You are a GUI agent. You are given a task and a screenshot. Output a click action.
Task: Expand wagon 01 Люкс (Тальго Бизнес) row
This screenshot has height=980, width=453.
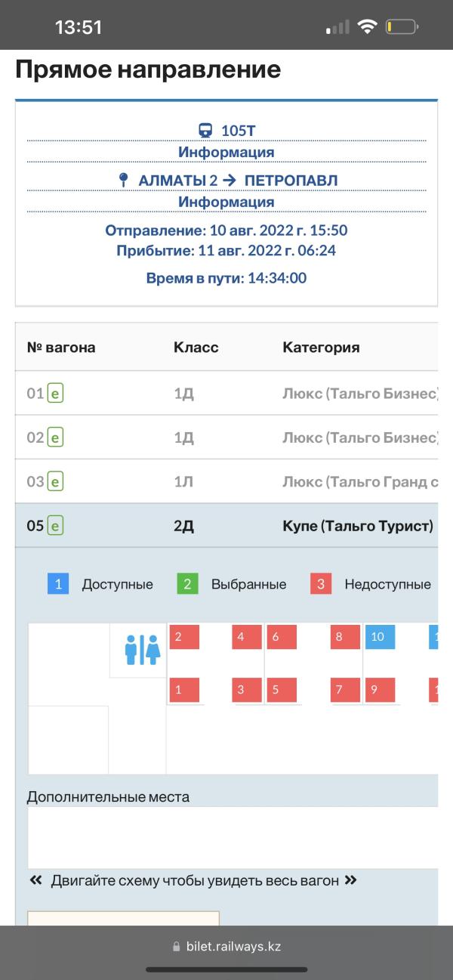(x=226, y=393)
